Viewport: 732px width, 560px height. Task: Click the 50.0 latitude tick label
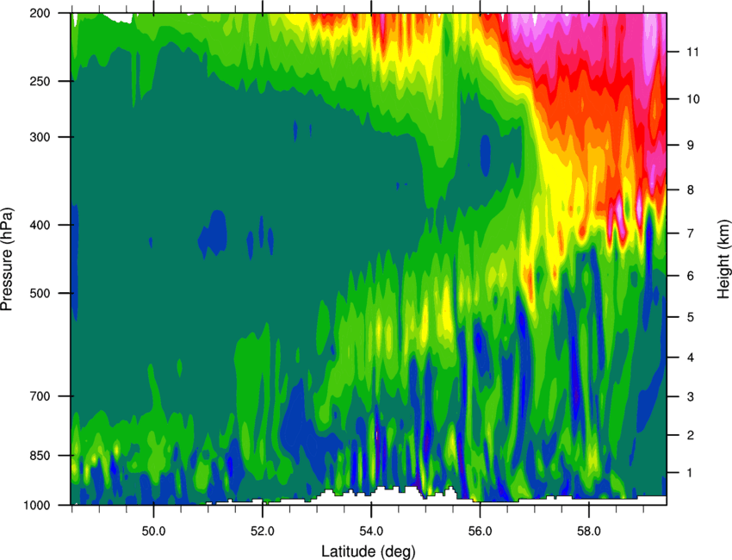tap(153, 532)
